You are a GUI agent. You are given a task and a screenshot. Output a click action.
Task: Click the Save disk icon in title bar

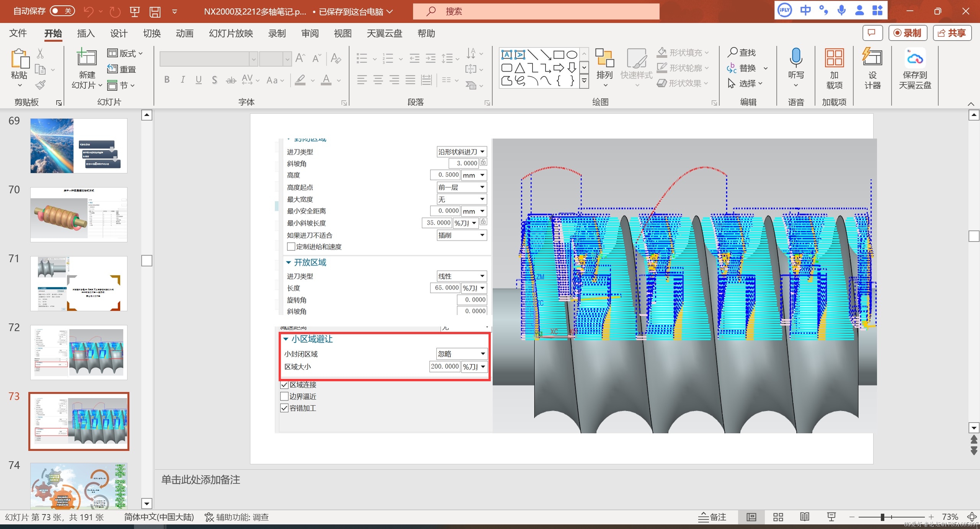click(x=155, y=11)
